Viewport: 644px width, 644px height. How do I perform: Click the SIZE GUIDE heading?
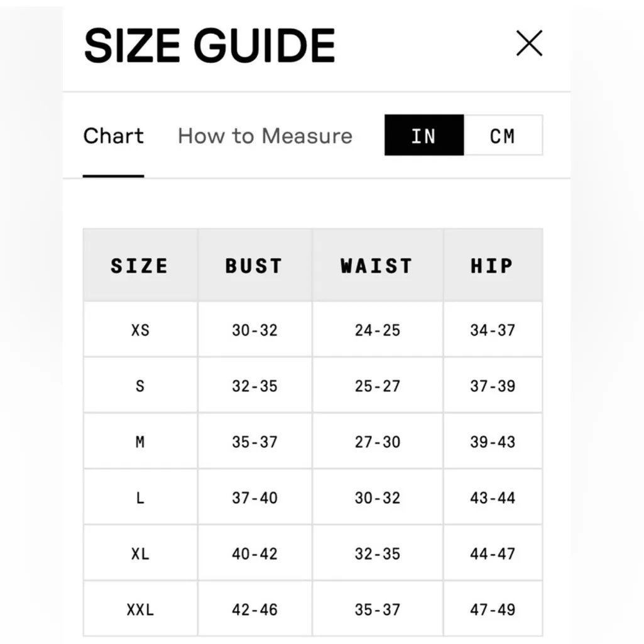[x=209, y=45]
